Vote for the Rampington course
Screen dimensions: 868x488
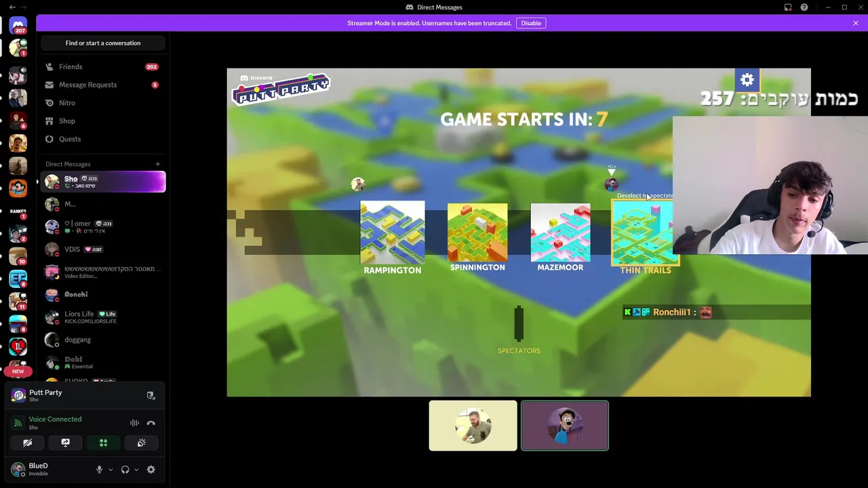coord(392,237)
